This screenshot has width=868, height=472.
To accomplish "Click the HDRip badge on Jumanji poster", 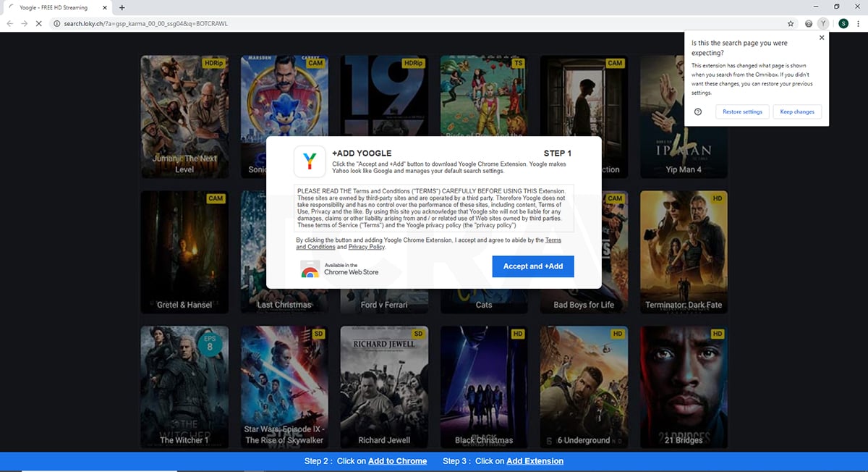I will 213,63.
